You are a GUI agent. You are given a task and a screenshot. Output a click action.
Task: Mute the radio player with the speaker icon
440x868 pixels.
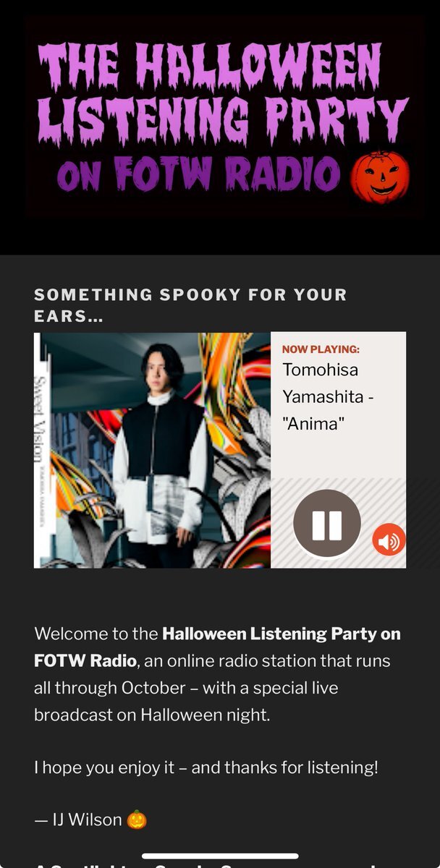(389, 540)
